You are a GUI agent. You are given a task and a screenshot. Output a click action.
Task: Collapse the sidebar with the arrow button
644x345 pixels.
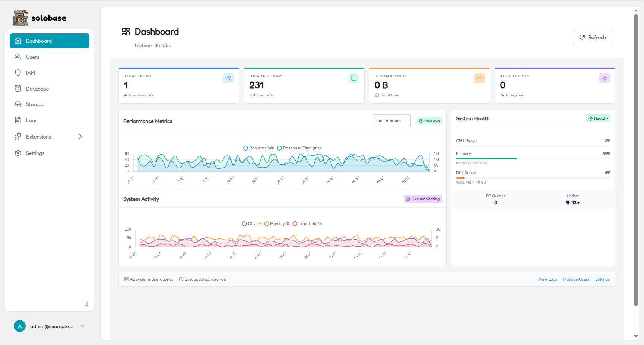pyautogui.click(x=86, y=304)
